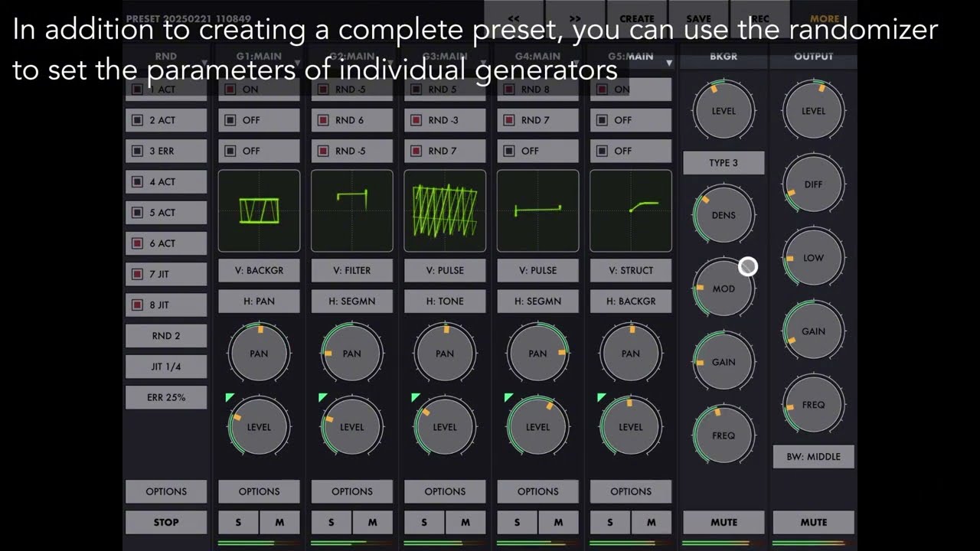
Task: Open the H: BACKGR selector in G5
Action: (631, 301)
